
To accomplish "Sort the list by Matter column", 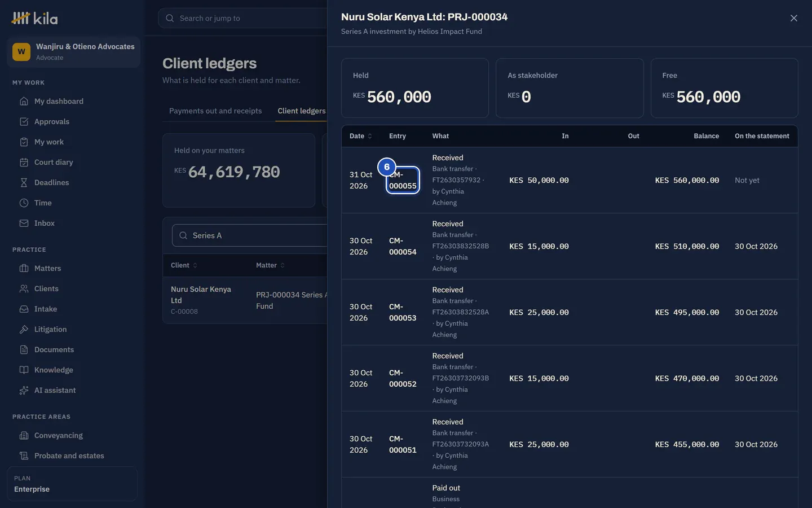I will (270, 265).
